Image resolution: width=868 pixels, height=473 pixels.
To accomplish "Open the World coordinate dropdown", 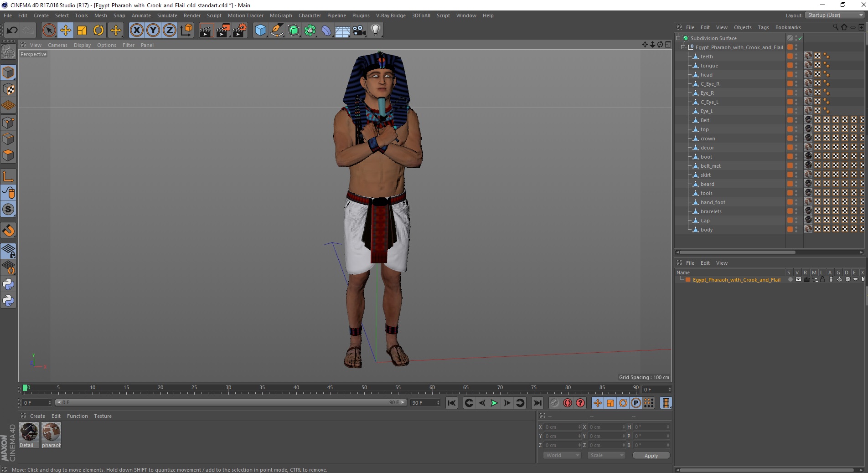I will (562, 455).
